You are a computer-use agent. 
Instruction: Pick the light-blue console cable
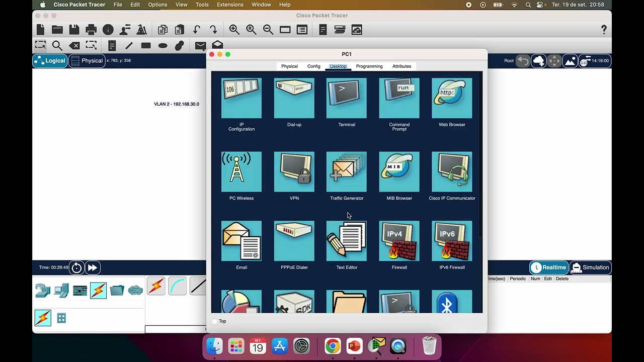point(177,286)
